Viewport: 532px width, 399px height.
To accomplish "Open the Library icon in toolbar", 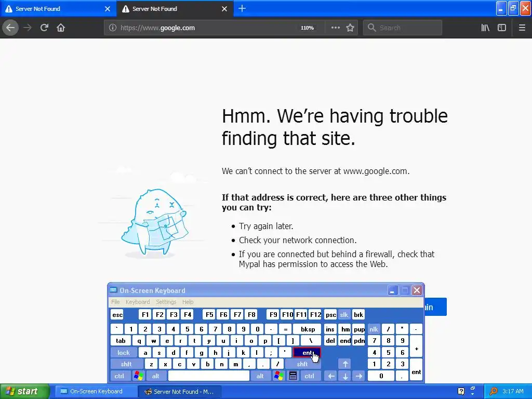I will coord(485,28).
